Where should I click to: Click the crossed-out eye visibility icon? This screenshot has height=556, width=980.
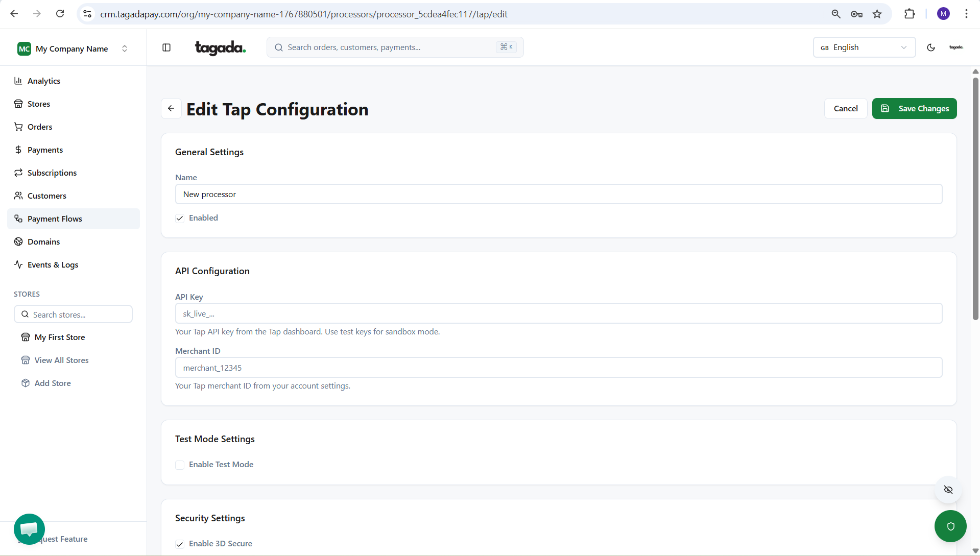coord(948,490)
